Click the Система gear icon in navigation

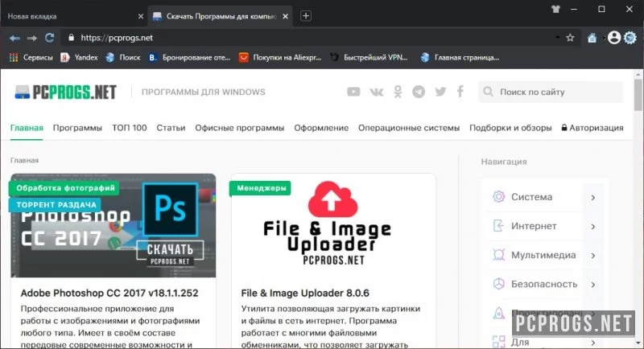(498, 197)
